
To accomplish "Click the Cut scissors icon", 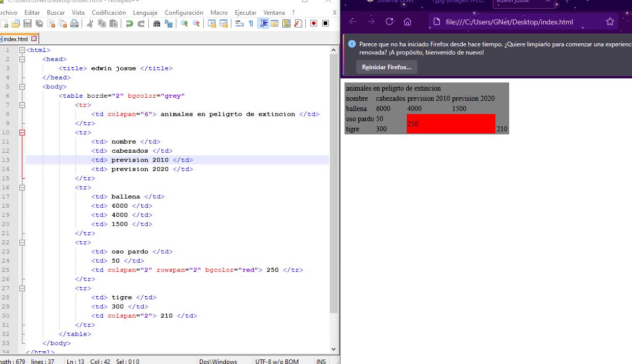I will [90, 23].
